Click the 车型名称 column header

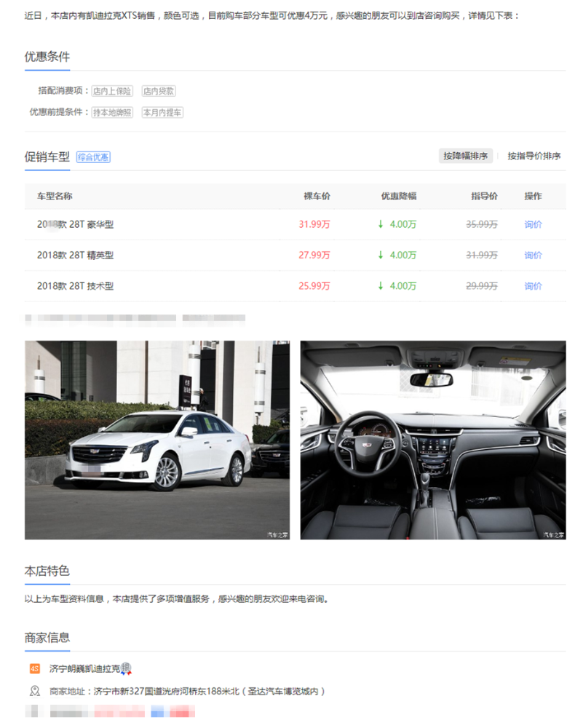[55, 196]
